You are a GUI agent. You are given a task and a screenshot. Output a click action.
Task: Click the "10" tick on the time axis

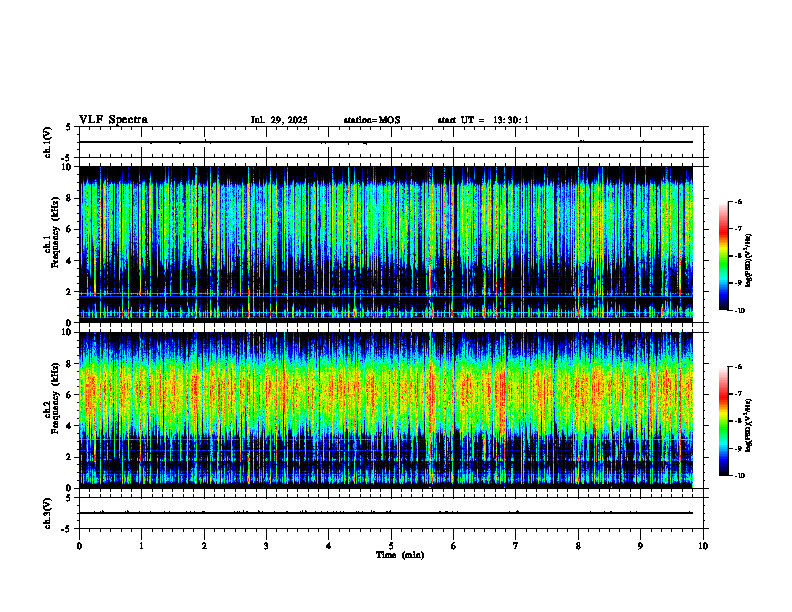(x=703, y=546)
